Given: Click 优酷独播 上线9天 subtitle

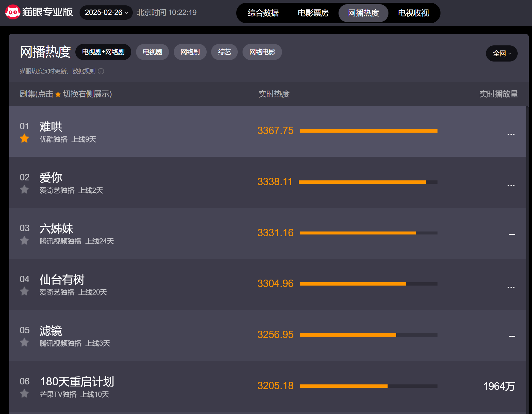Looking at the screenshot, I should click(68, 139).
